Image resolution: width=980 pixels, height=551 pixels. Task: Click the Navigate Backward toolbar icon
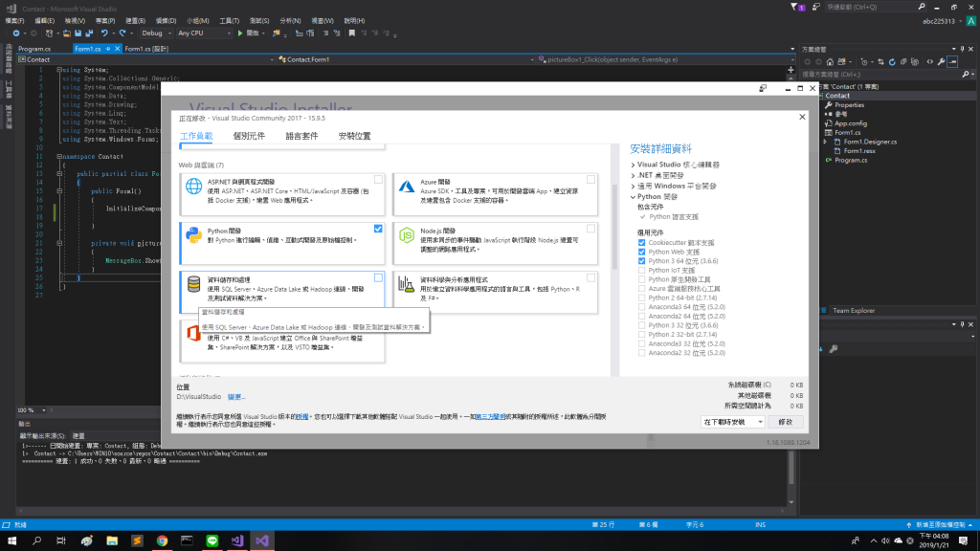[x=16, y=33]
